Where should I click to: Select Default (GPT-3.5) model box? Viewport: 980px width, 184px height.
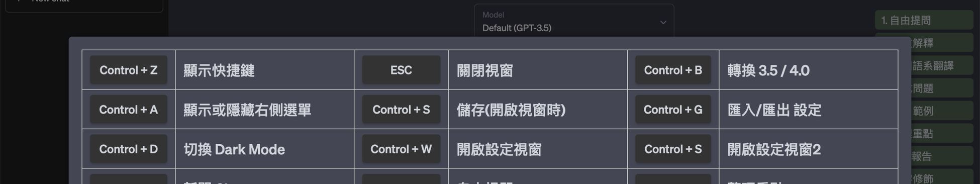(574, 21)
